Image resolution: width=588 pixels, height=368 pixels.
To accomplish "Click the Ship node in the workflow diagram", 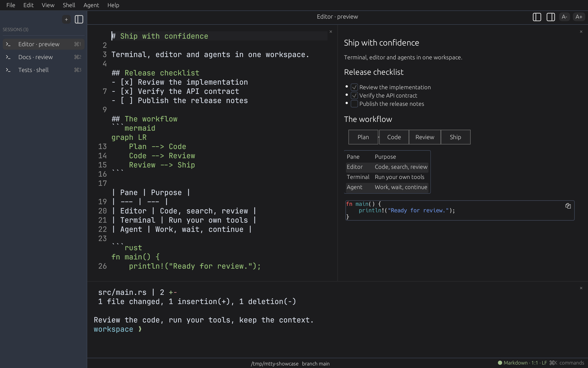I will click(x=455, y=137).
